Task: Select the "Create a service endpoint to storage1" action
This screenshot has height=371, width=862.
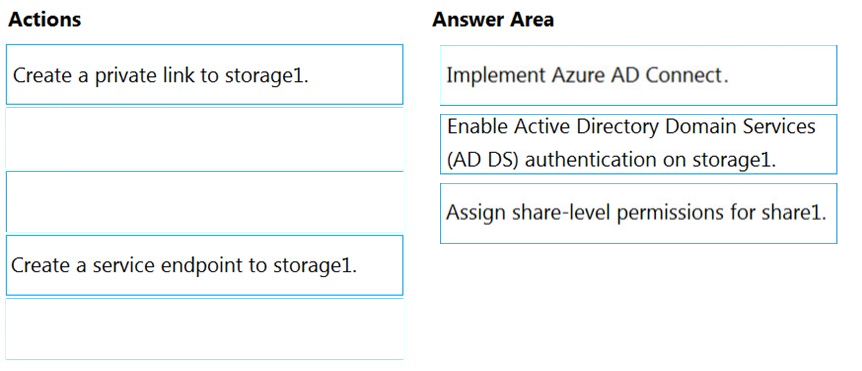Action: click(x=205, y=265)
